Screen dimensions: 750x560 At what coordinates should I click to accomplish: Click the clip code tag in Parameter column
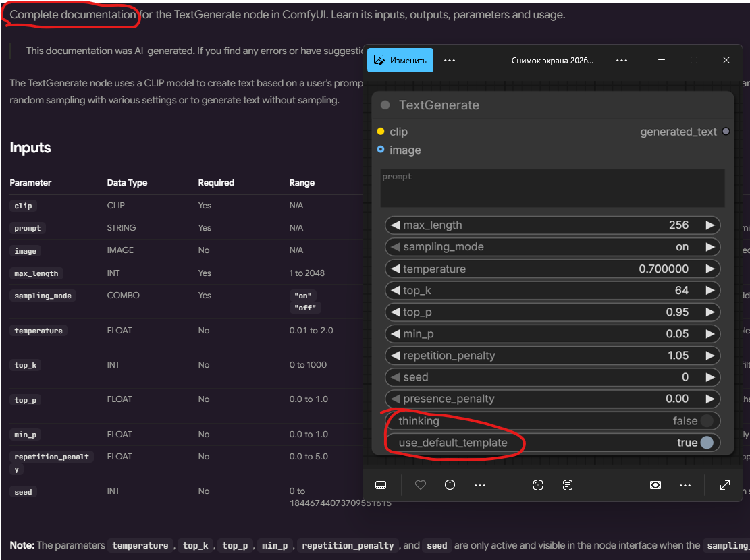pos(23,206)
